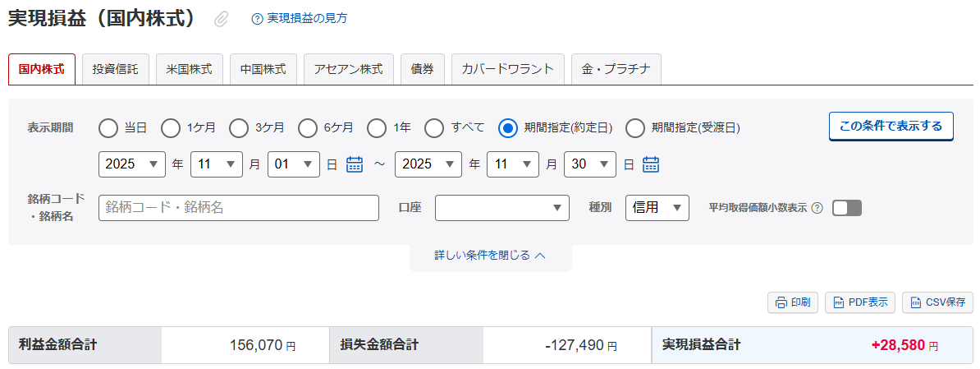Expand the 口座 account dropdown
The width and height of the screenshot is (980, 369).
501,208
